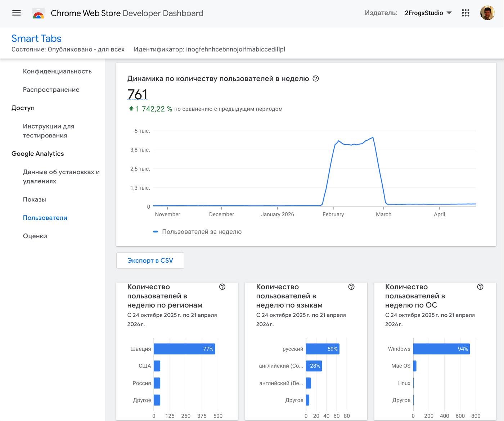Click the Chrome Web Store logo
This screenshot has width=504, height=421.
(x=39, y=13)
